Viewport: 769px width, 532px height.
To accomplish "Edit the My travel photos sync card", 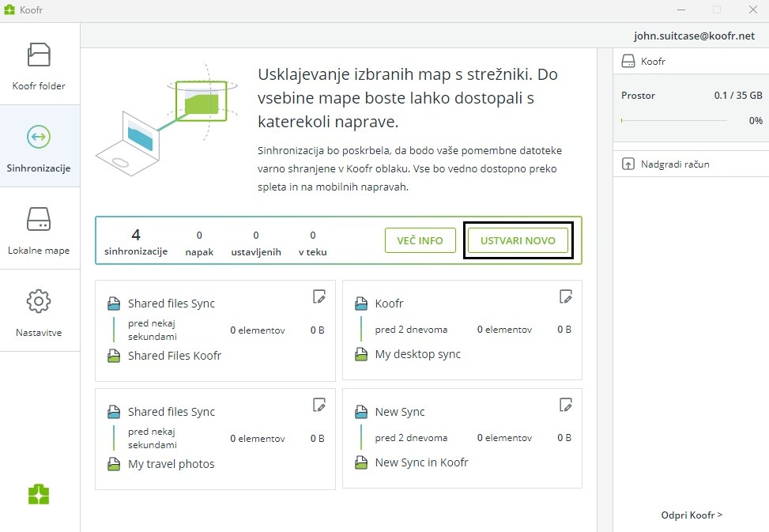I will [x=319, y=405].
